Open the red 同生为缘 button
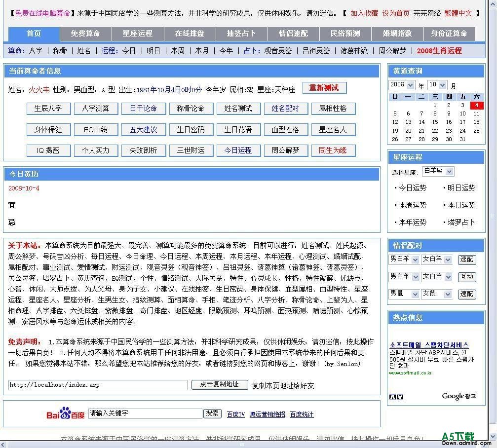This screenshot has height=448, width=497. pos(333,150)
